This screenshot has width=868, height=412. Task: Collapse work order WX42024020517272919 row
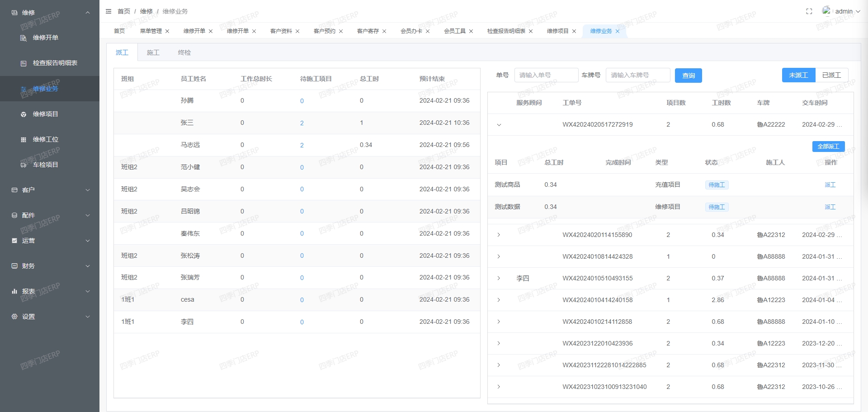[x=499, y=125]
